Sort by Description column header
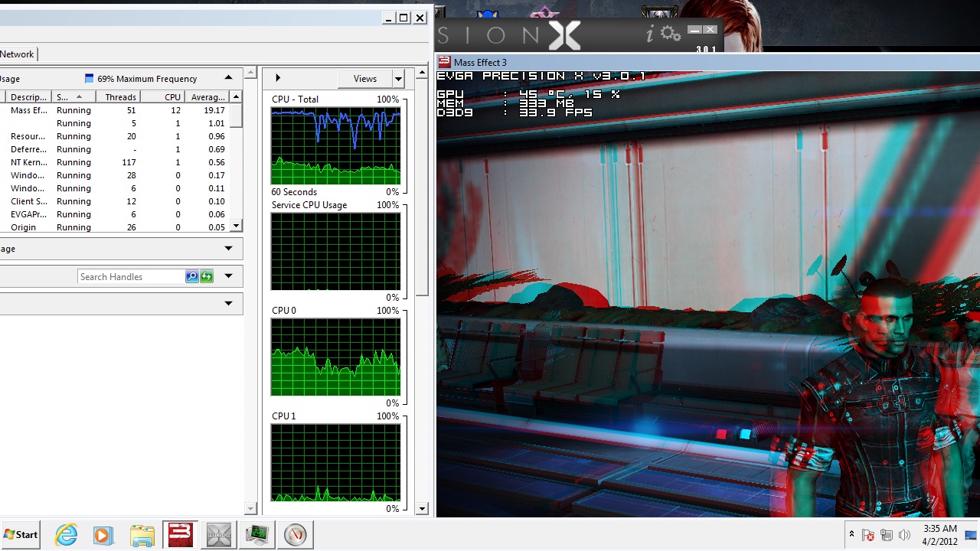980x551 pixels. click(x=28, y=97)
